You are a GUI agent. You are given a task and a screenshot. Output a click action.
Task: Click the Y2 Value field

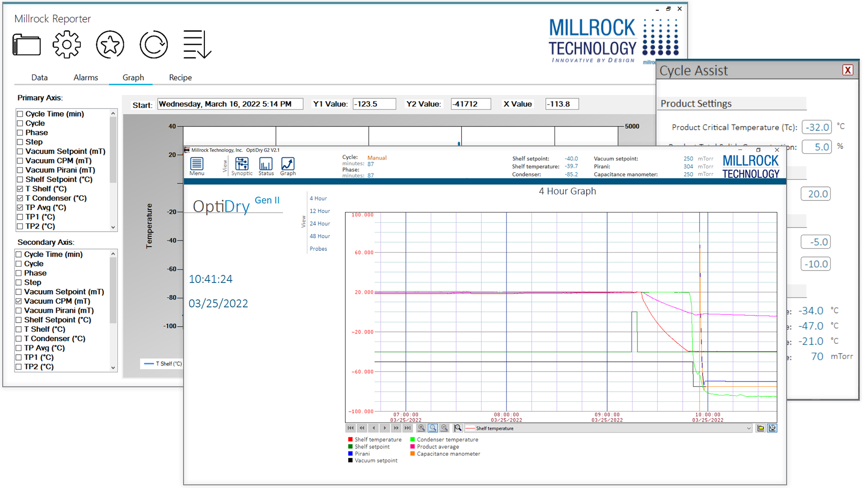point(471,104)
